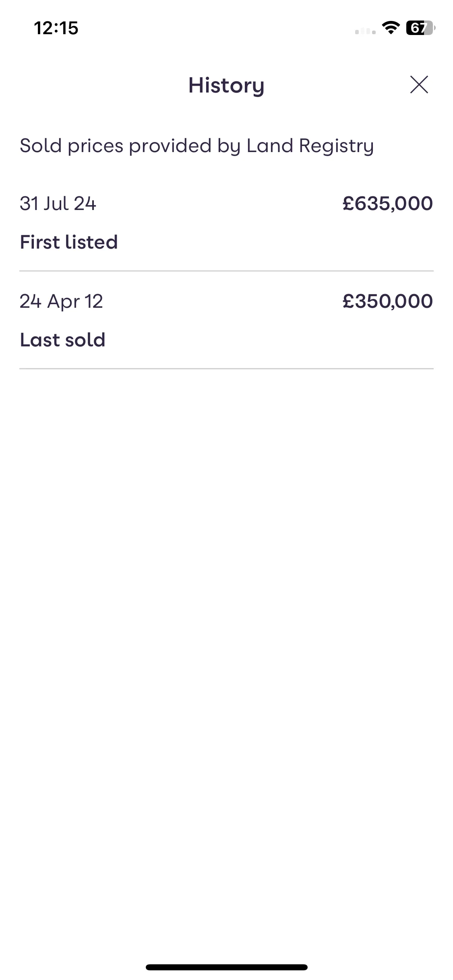Screen dimensions: 453x980
Task: Tap the £350,000 sold price
Action: [x=387, y=301]
